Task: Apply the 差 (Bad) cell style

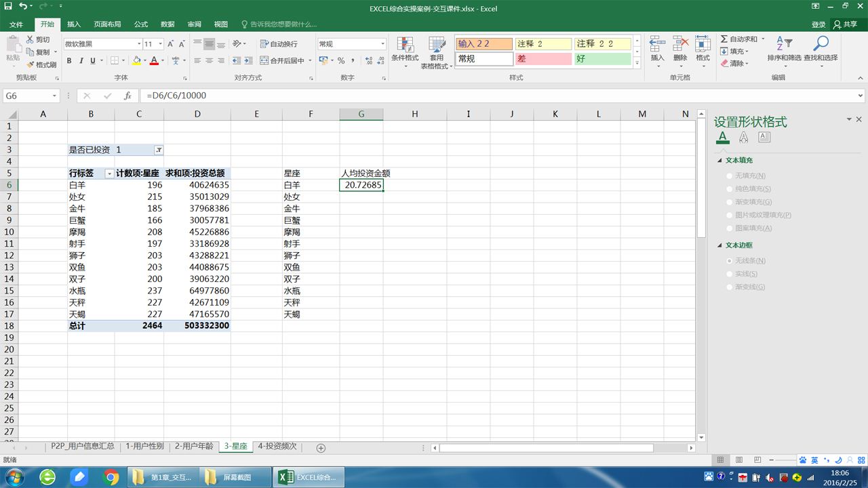Action: click(x=543, y=59)
